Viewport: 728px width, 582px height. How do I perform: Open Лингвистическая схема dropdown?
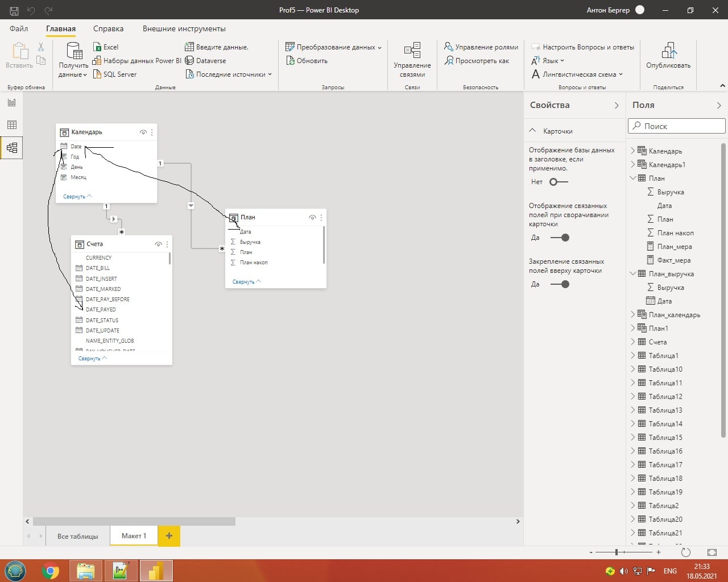pyautogui.click(x=577, y=74)
